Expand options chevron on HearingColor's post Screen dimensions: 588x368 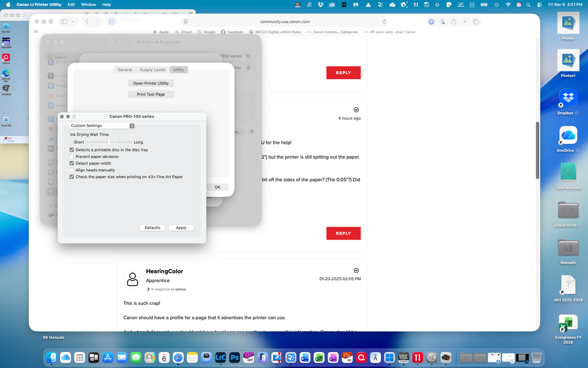[356, 270]
